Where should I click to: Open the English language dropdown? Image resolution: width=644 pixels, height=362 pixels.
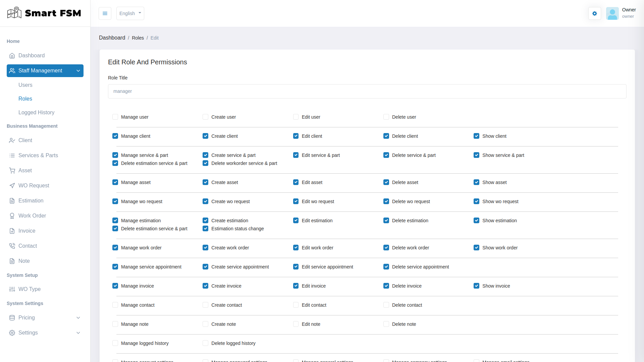point(130,13)
